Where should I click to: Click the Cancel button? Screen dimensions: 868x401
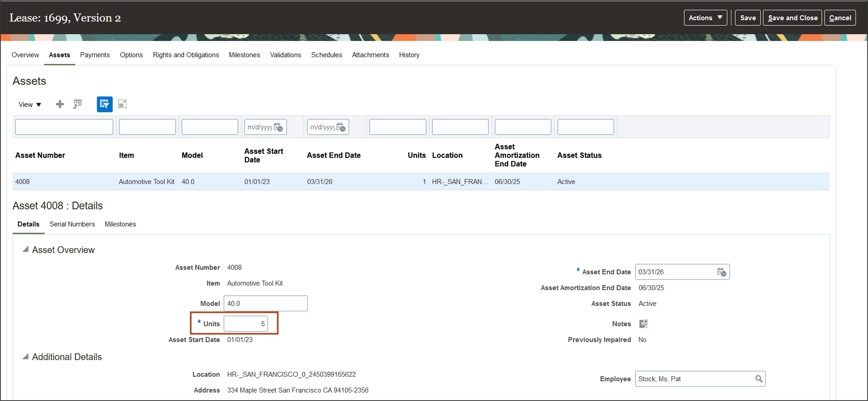[840, 18]
